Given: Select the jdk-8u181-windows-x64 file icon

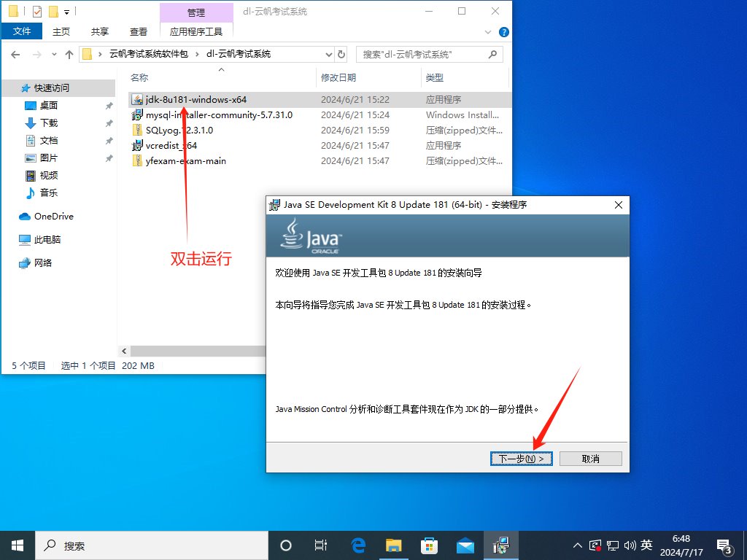Looking at the screenshot, I should click(137, 99).
